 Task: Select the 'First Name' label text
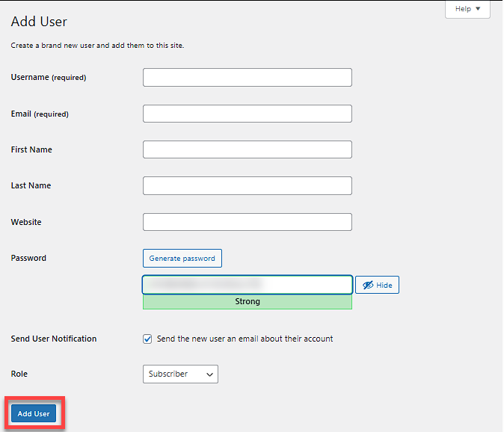[x=31, y=149]
